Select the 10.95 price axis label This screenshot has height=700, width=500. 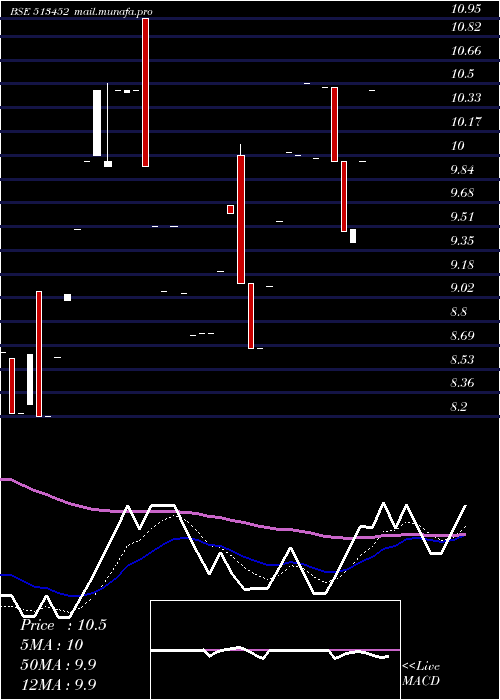465,9
